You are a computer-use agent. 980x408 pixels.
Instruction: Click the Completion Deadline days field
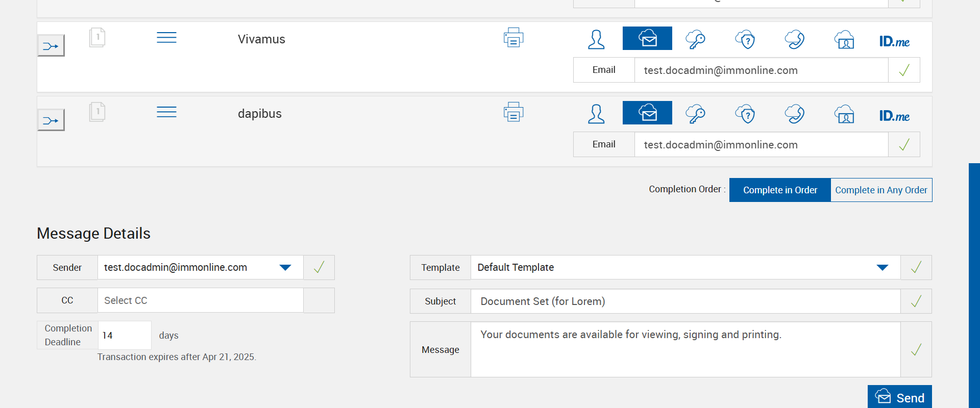point(124,336)
